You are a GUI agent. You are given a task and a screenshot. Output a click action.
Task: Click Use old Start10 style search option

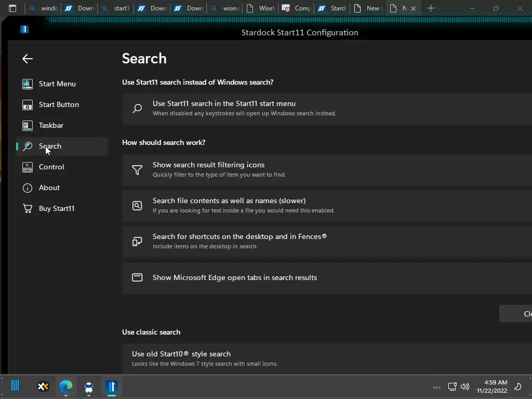tap(327, 359)
